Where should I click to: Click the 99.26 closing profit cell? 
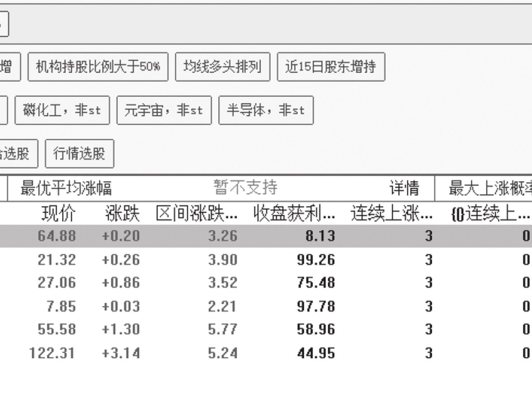pyautogui.click(x=316, y=259)
